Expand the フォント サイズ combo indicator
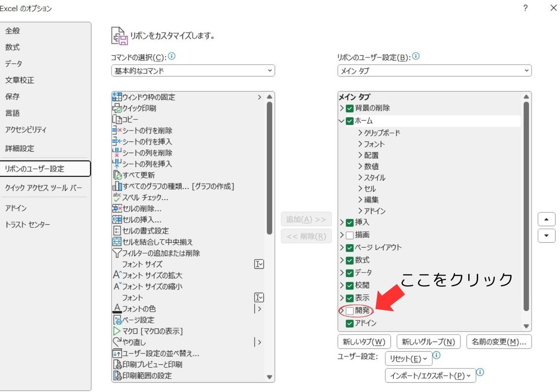 coord(259,264)
